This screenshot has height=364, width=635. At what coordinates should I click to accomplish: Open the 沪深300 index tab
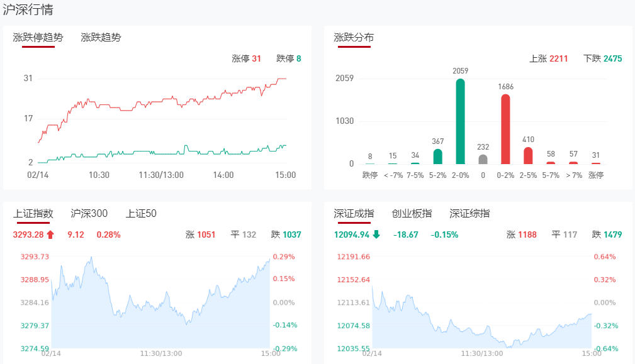[89, 214]
